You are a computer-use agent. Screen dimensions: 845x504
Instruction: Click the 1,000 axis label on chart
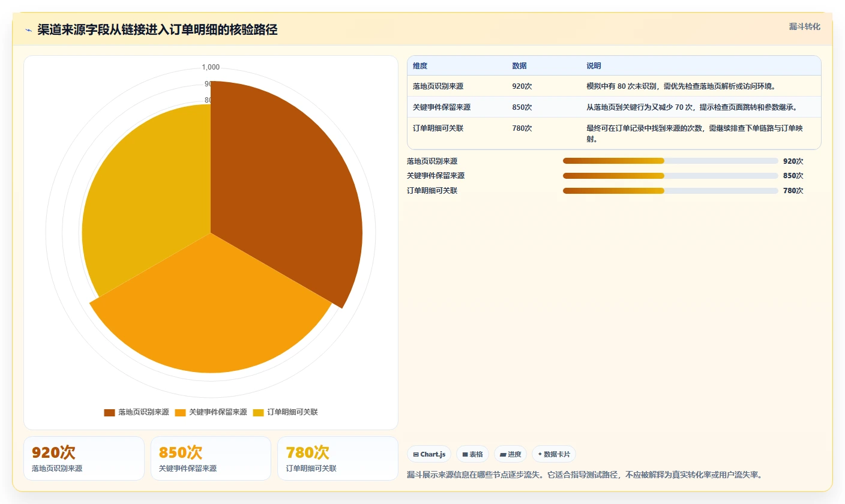tap(211, 67)
